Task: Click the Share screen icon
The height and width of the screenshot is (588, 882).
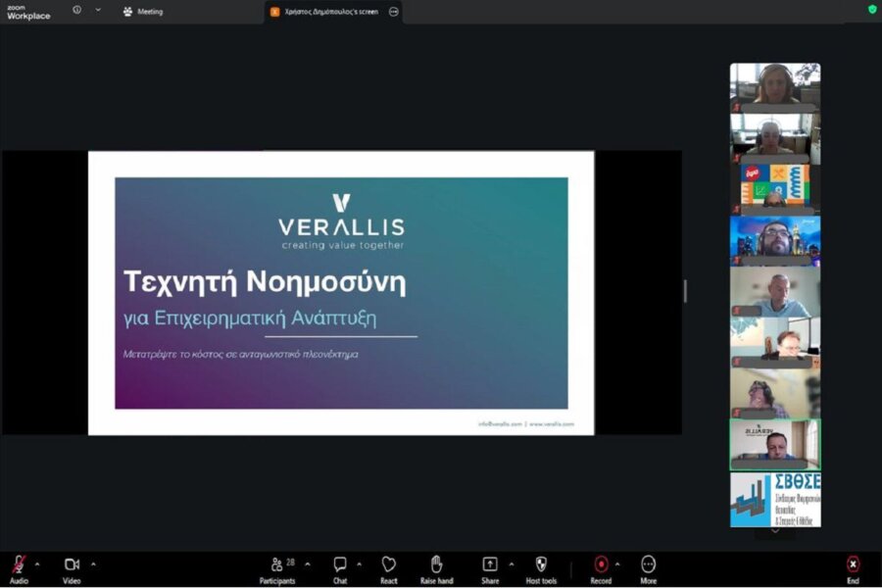Action: point(490,564)
